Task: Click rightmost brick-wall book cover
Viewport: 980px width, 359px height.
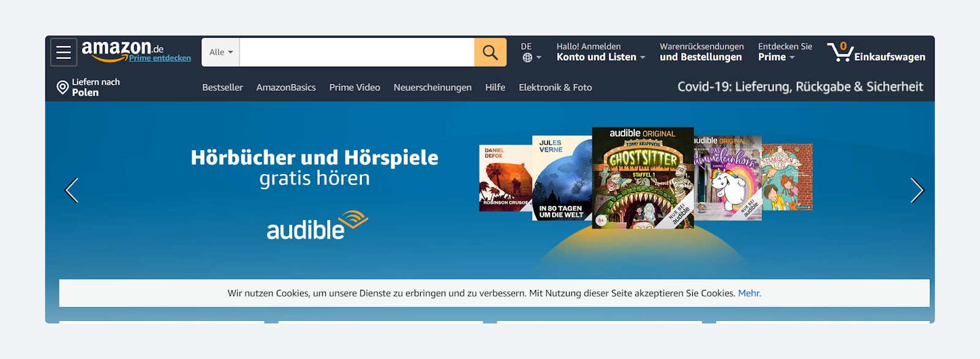Action: click(788, 177)
